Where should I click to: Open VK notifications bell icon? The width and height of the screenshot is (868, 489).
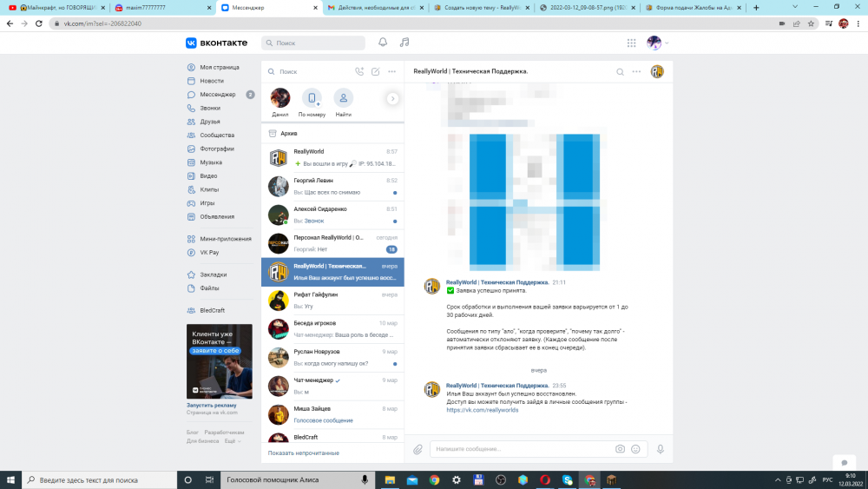coord(383,43)
